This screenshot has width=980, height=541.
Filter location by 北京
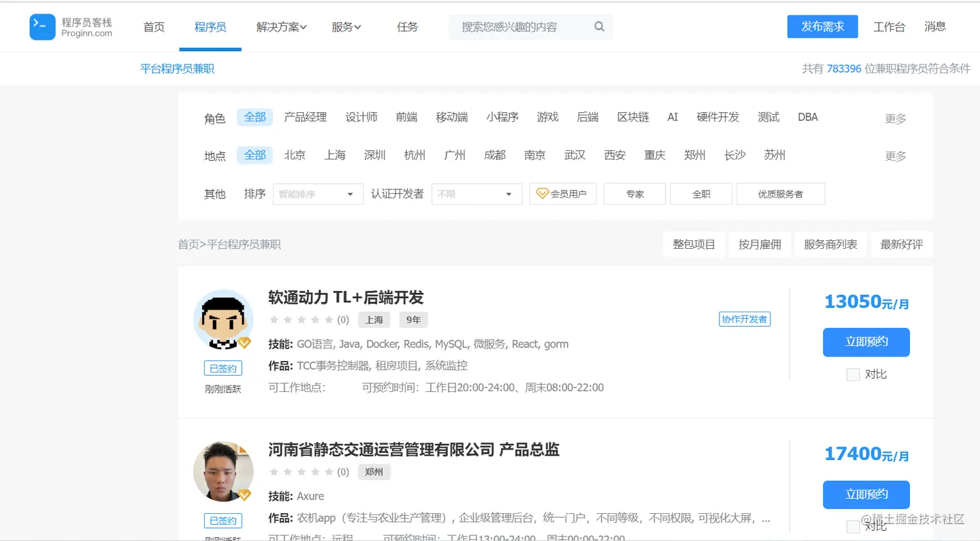click(294, 155)
